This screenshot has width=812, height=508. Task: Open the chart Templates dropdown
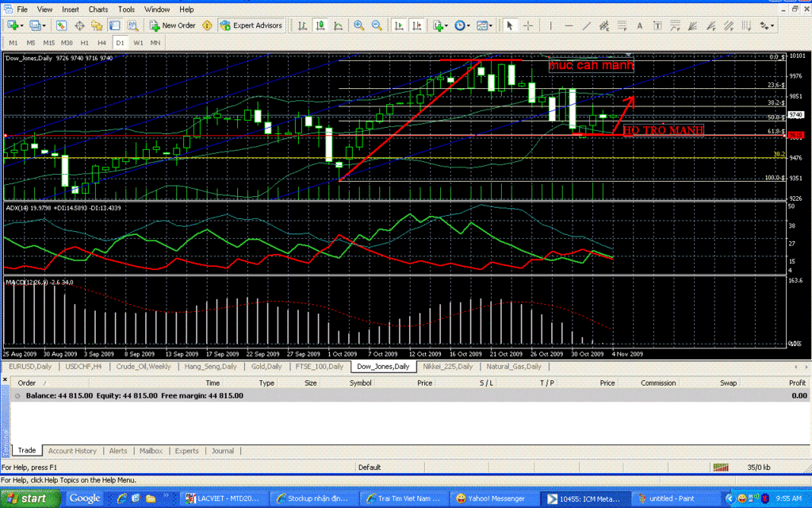point(485,25)
